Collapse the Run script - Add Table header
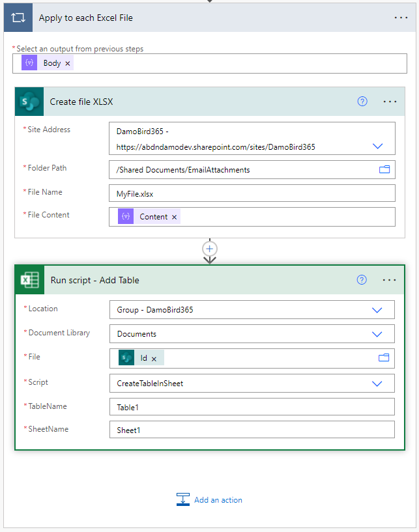The height and width of the screenshot is (532, 419). 210,280
